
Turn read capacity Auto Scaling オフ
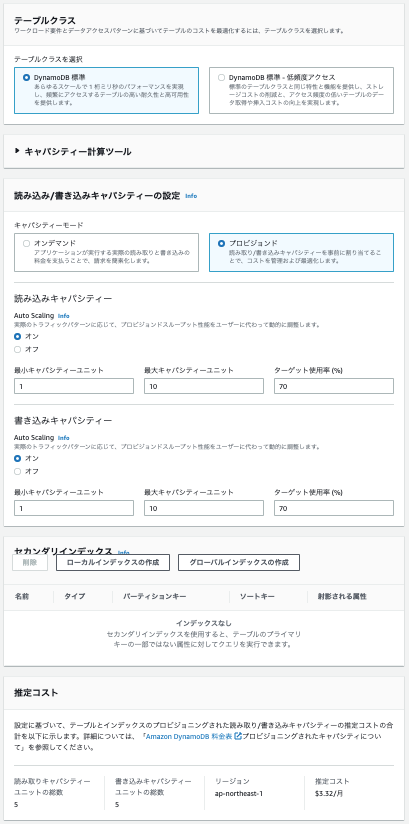18,349
